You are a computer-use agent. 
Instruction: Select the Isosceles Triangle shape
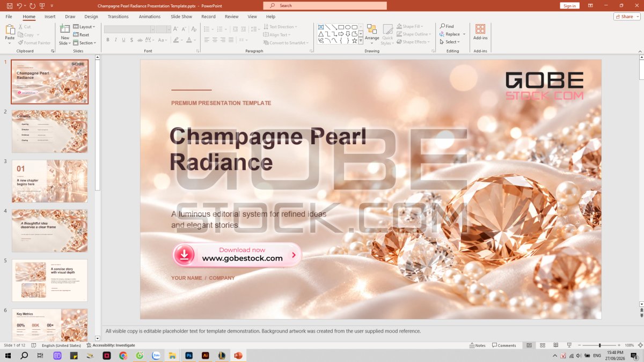321,34
